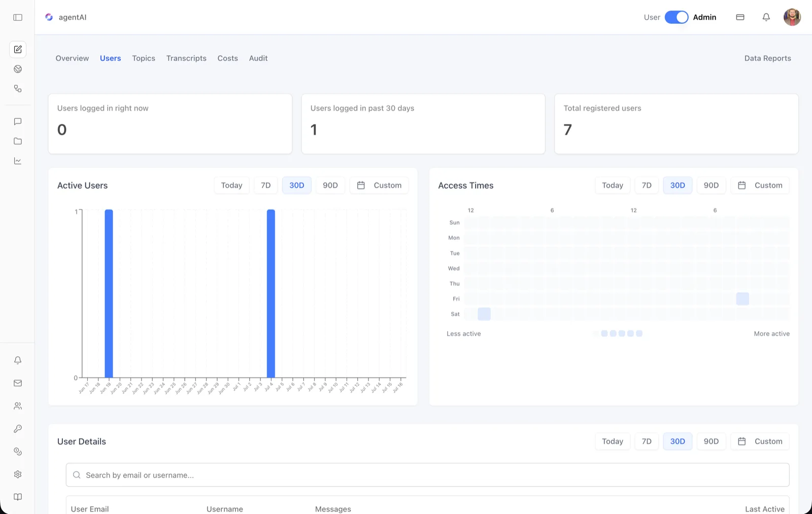Click the Jul 4 bar in chart

click(x=271, y=293)
